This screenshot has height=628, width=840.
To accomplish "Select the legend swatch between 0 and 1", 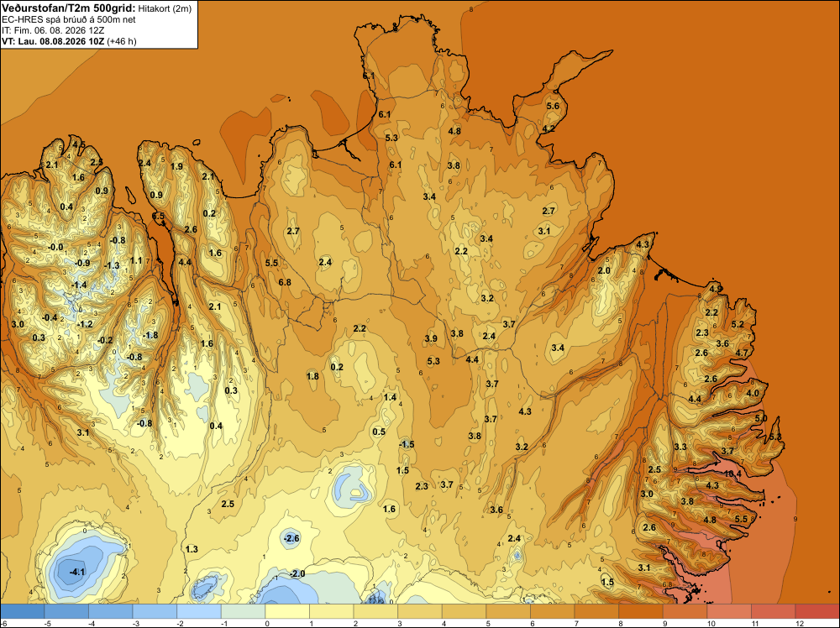I will [287, 611].
